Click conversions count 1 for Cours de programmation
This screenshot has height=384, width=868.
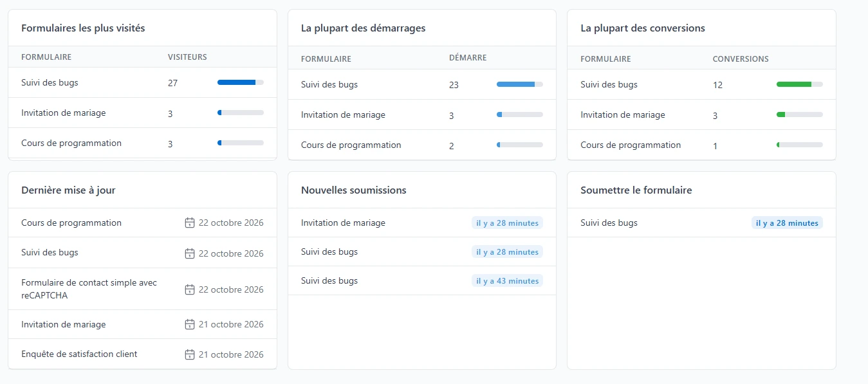point(716,146)
